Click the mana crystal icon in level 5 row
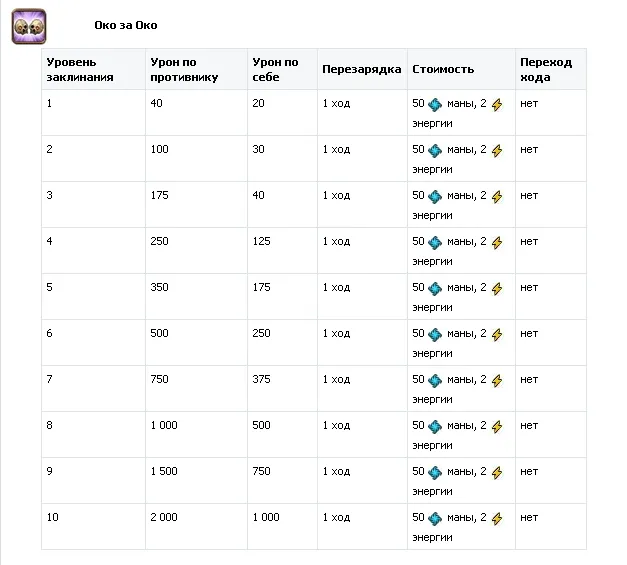Screen dimensions: 627x565 [435, 288]
